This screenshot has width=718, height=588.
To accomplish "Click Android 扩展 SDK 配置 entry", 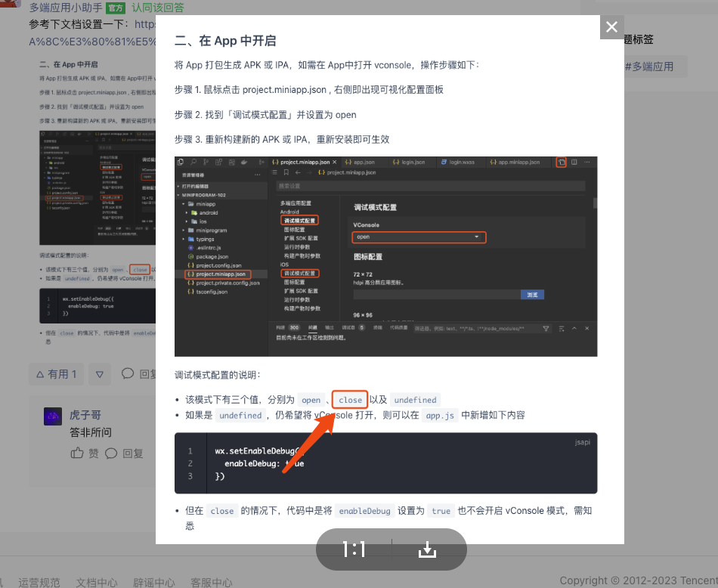I will tap(301, 238).
